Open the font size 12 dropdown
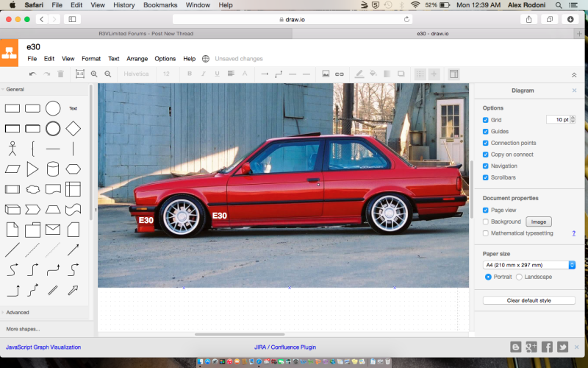 coord(166,74)
